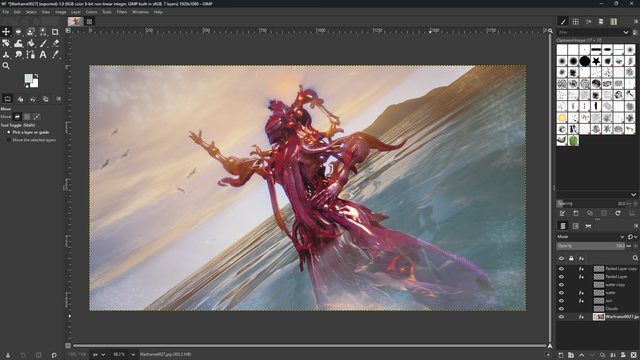Swap foreground and background colors

tap(36, 76)
